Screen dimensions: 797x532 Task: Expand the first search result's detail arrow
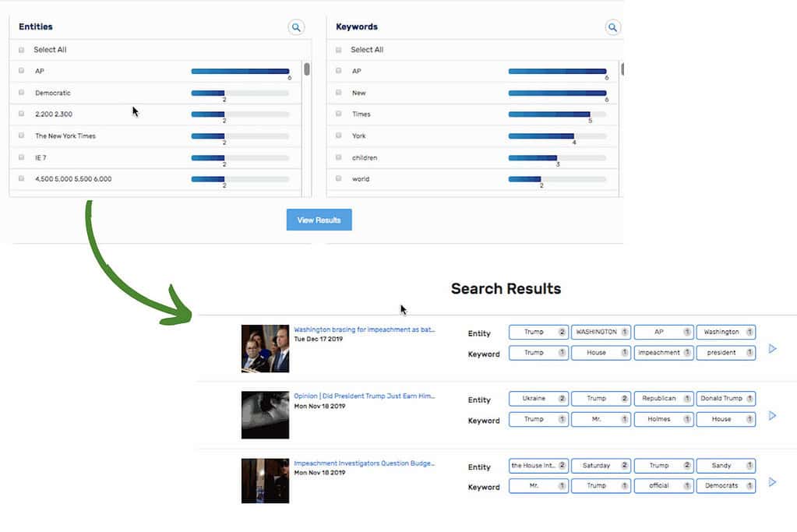772,348
